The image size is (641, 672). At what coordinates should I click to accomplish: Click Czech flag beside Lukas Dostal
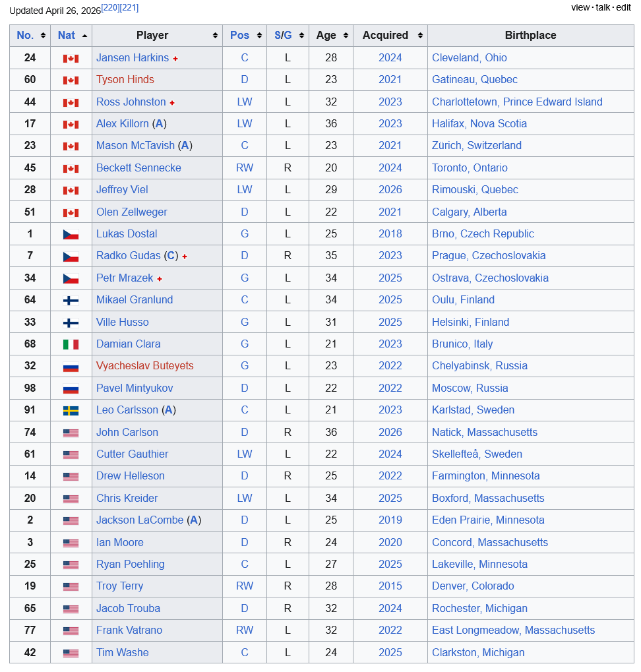pos(71,234)
